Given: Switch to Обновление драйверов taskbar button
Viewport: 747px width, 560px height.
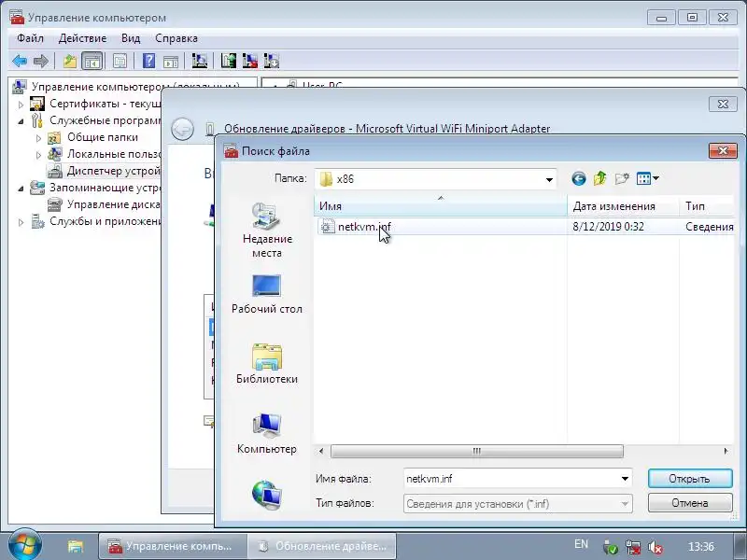Looking at the screenshot, I should pos(322,546).
